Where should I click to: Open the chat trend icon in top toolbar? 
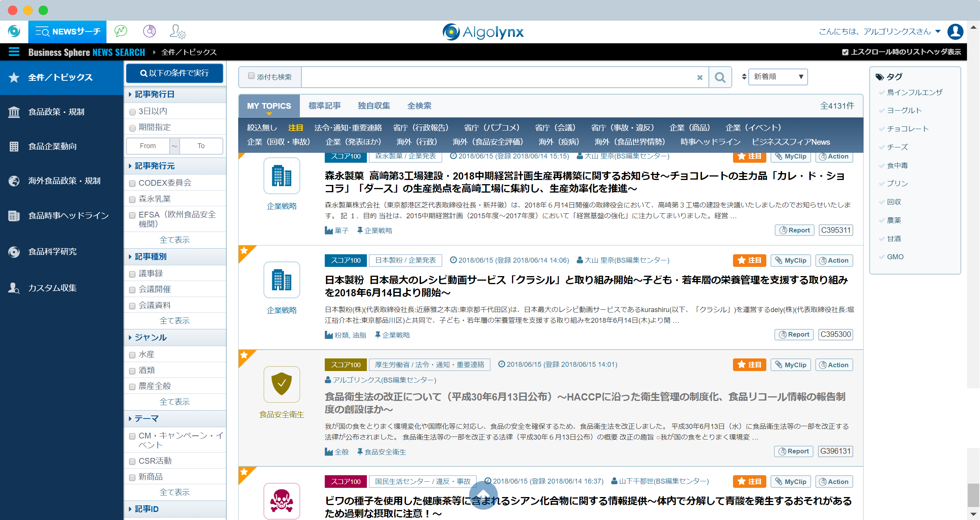coord(121,31)
